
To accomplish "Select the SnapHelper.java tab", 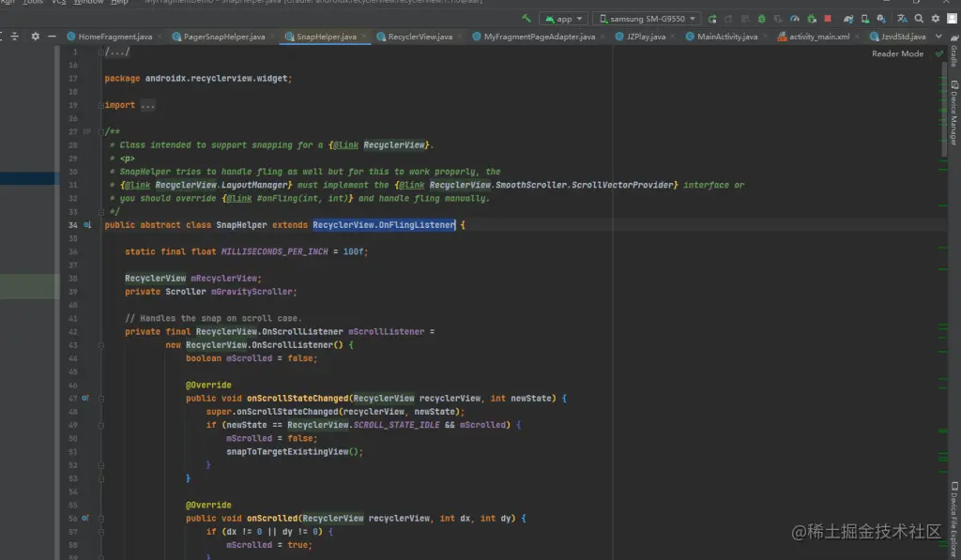I will [326, 37].
